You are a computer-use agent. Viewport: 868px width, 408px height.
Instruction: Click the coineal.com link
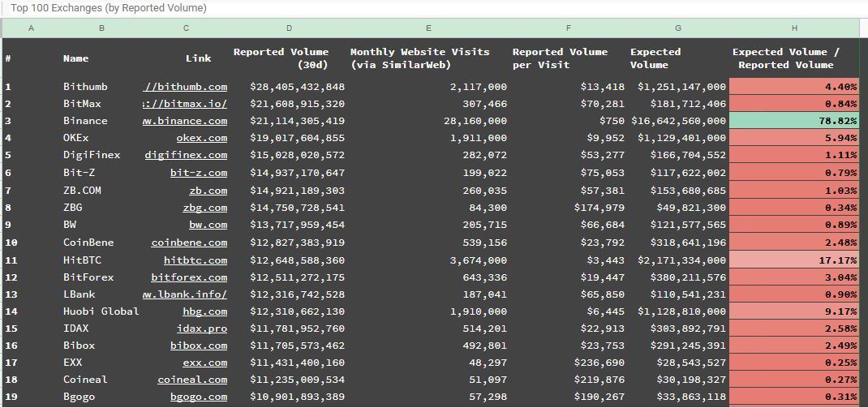click(192, 380)
